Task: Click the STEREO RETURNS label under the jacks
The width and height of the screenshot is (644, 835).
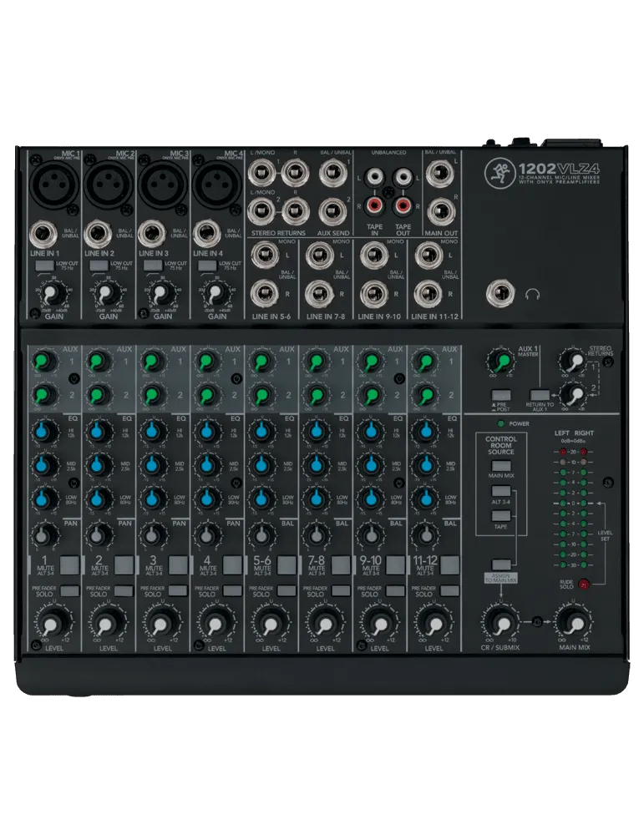Action: [279, 233]
